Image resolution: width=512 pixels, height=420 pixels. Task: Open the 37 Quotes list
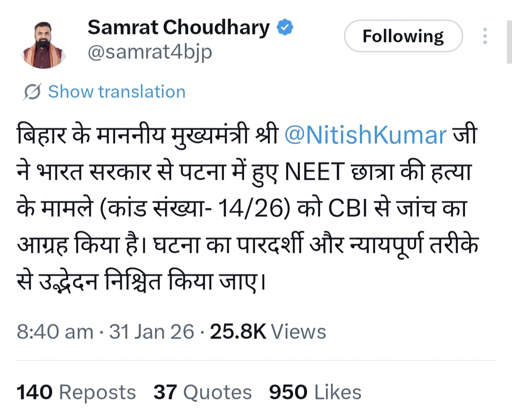[x=202, y=392]
